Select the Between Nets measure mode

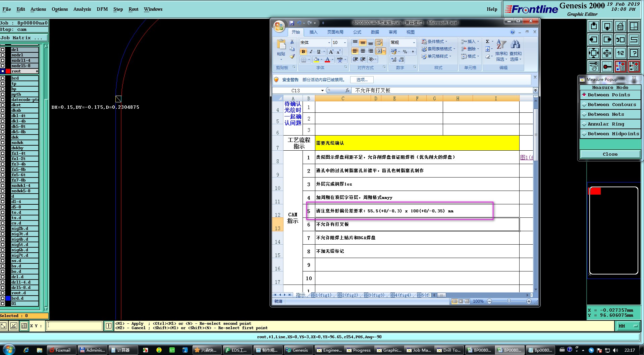tap(610, 114)
